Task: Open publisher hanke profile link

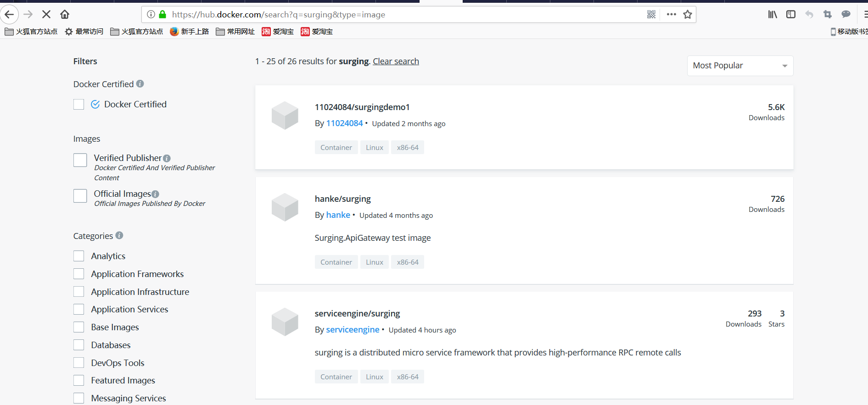Action: 338,215
